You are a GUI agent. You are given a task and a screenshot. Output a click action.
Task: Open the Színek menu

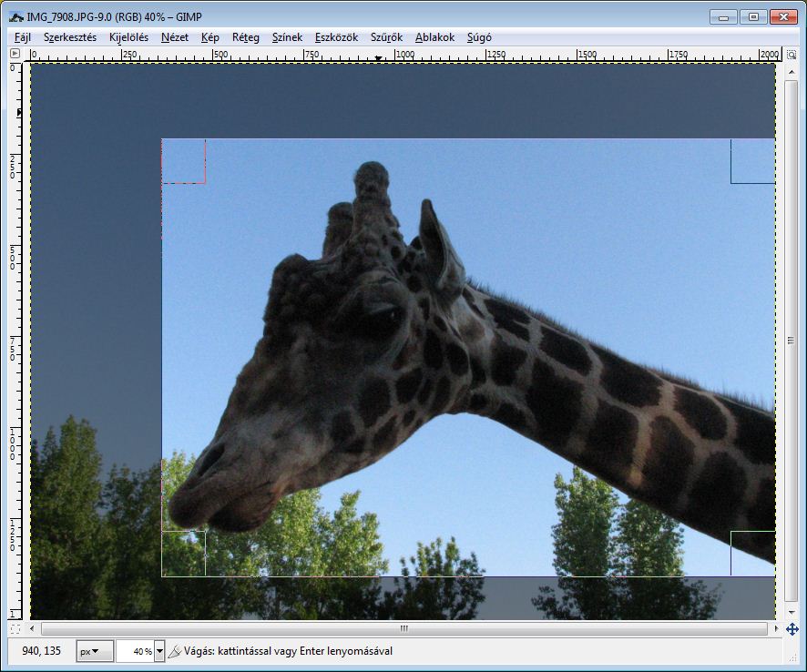(287, 37)
